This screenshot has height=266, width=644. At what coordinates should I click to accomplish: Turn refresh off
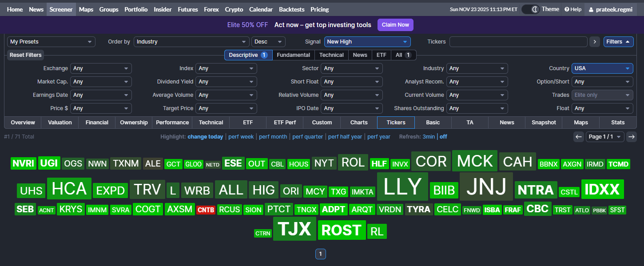[x=443, y=137]
